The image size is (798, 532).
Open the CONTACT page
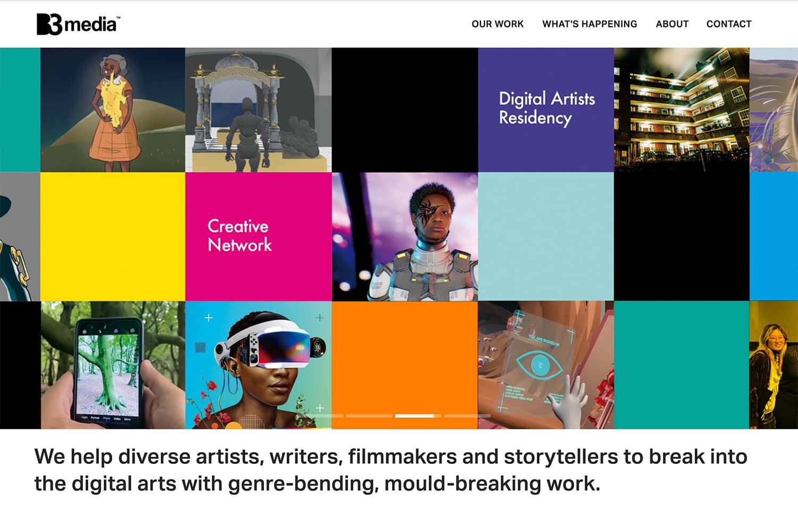tap(729, 24)
